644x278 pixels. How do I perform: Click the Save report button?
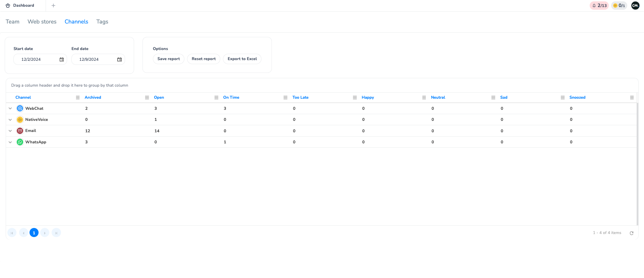click(169, 59)
